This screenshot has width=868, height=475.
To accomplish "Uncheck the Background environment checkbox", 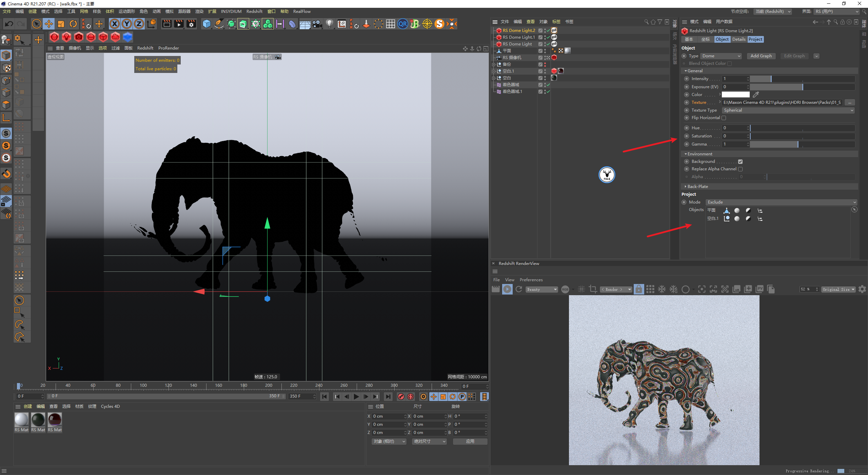I will click(x=740, y=162).
